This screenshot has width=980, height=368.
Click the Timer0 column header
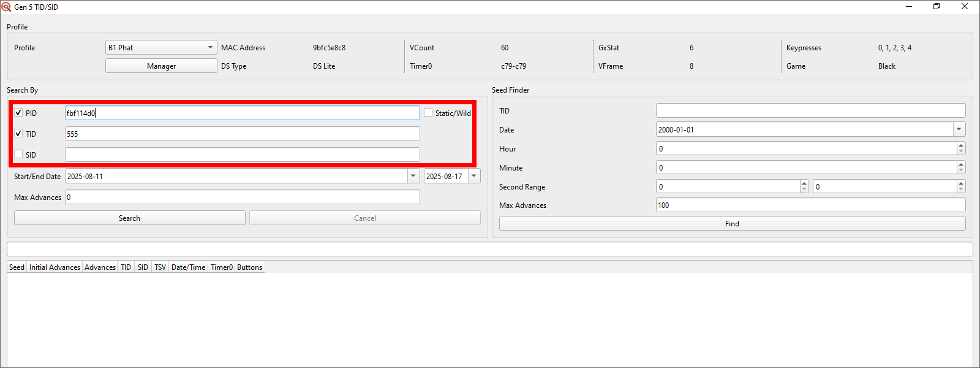(222, 267)
